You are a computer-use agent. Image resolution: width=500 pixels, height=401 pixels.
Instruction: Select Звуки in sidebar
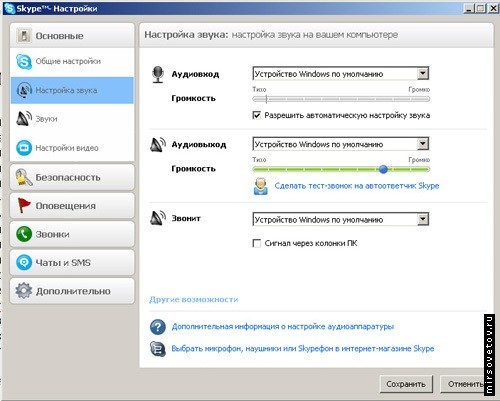[x=72, y=119]
